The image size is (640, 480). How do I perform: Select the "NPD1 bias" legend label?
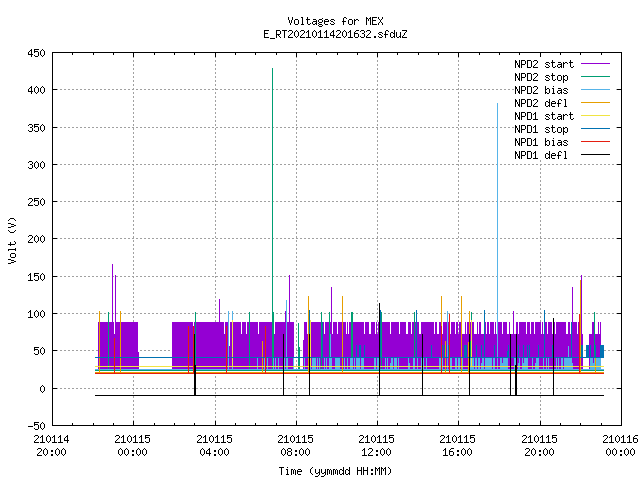pyautogui.click(x=541, y=142)
